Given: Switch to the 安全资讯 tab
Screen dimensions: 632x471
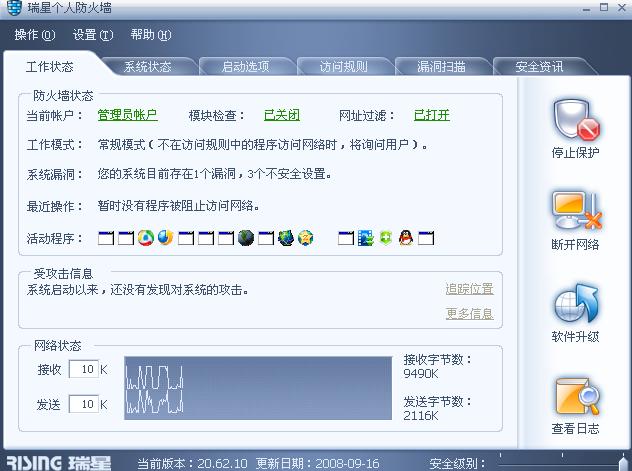Looking at the screenshot, I should pyautogui.click(x=540, y=66).
